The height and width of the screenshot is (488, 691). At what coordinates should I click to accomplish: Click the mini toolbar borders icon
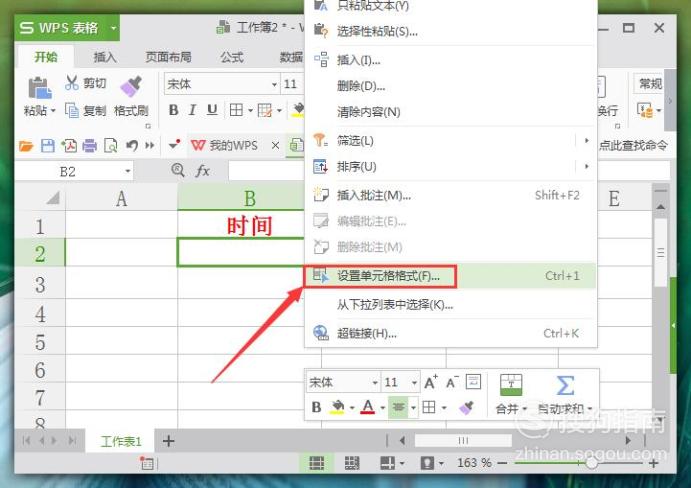click(429, 407)
